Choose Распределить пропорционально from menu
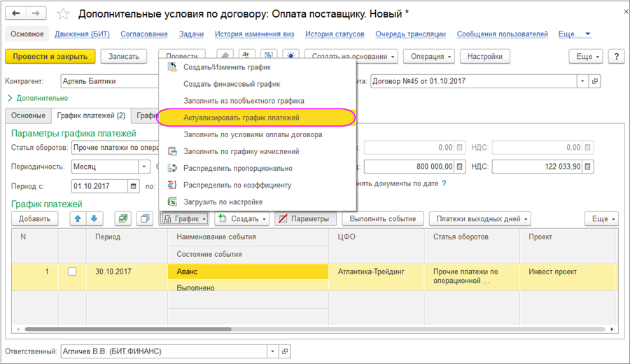 237,168
